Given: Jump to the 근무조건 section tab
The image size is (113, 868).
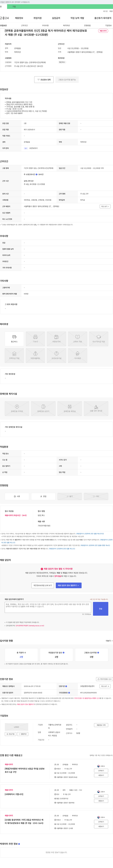Looking at the screenshot, I should point(24,26).
